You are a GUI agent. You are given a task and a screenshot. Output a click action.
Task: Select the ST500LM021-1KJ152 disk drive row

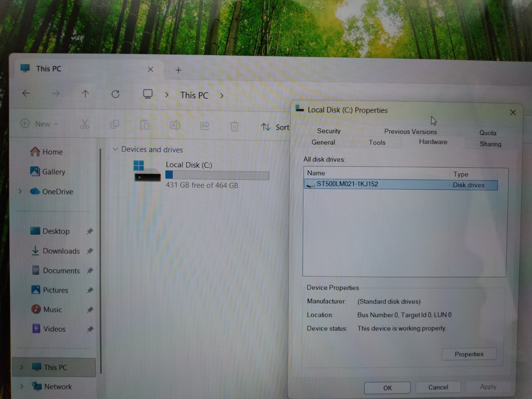(401, 185)
